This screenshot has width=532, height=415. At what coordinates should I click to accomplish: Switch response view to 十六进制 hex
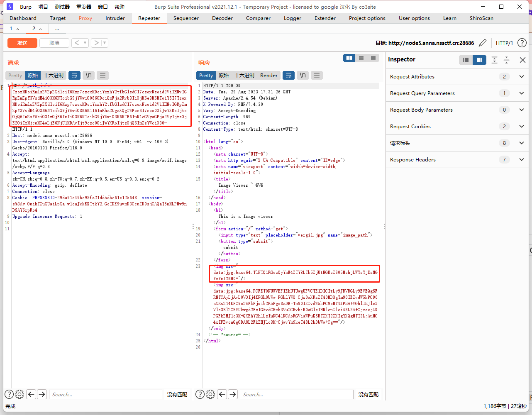tap(244, 75)
